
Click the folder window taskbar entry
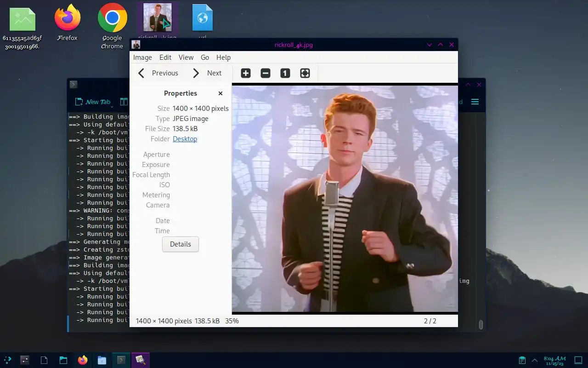(x=102, y=360)
